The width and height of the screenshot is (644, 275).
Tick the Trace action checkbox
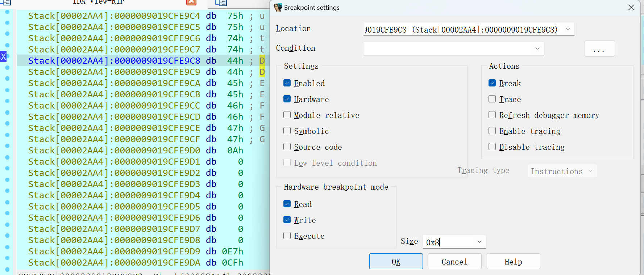click(x=492, y=99)
